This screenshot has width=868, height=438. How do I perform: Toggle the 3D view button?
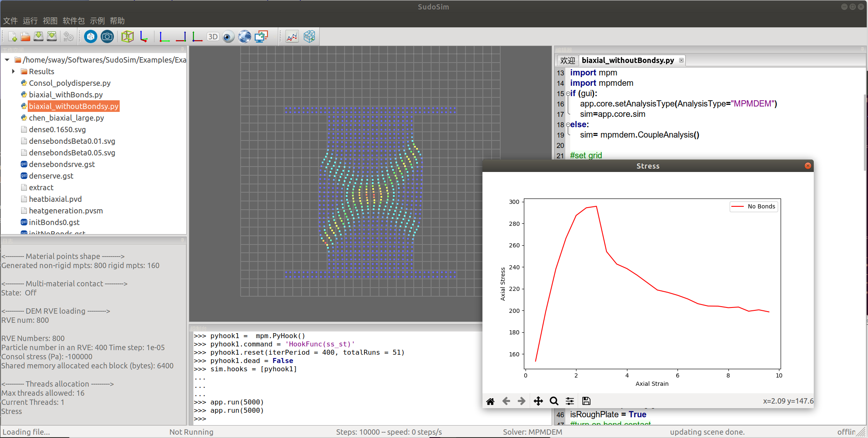(213, 37)
